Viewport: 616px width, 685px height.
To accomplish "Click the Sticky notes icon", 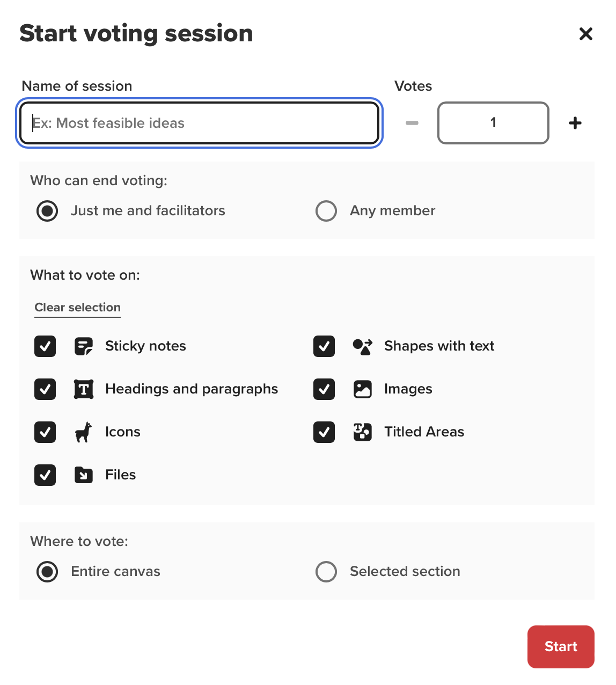I will tap(84, 346).
